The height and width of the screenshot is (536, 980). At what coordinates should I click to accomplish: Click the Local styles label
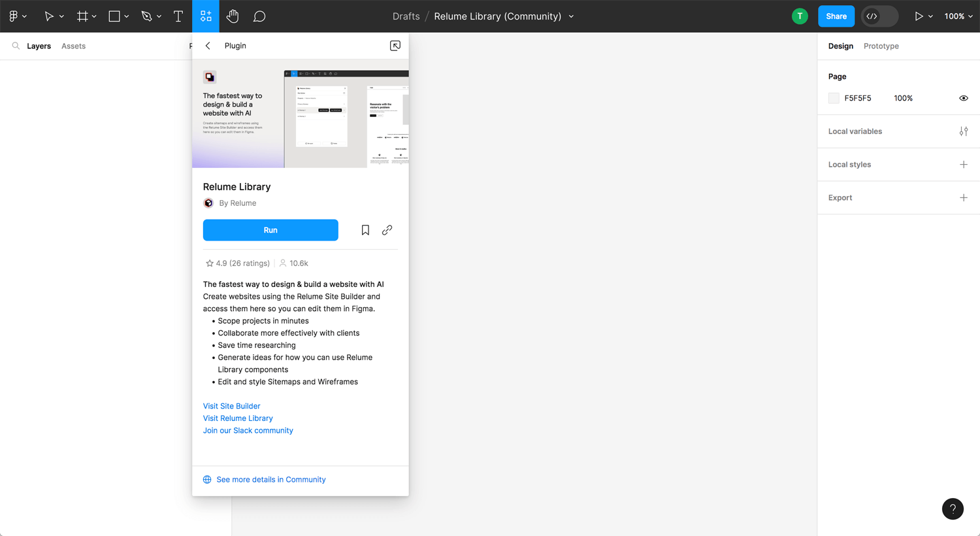click(x=849, y=165)
